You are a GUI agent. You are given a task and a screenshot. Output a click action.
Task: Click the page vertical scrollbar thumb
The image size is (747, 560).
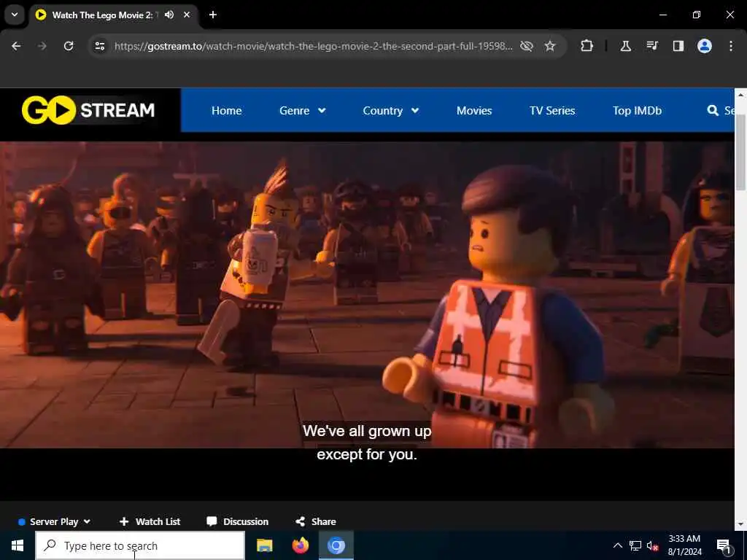tap(740, 152)
